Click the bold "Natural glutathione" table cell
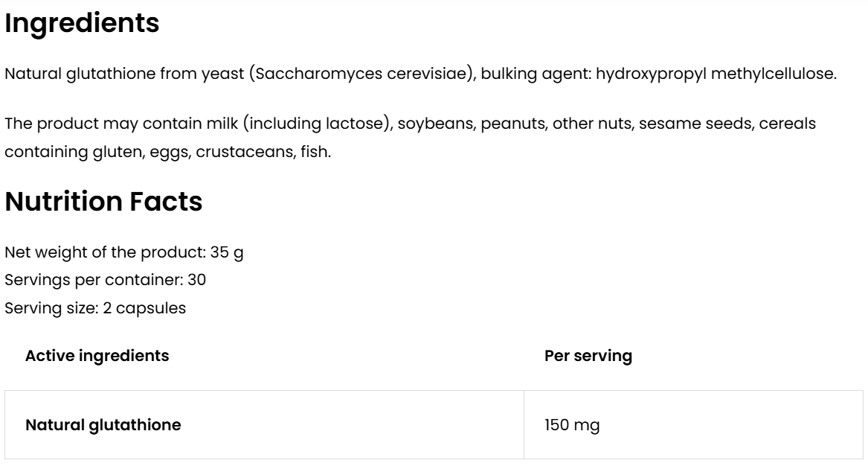 [x=103, y=425]
